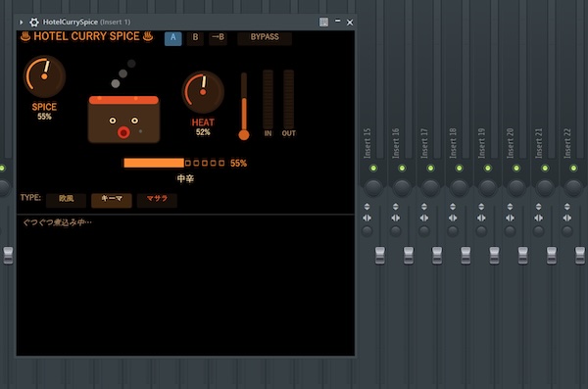
Task: Click the Insert 18 volume fader handle
Action: coord(465,256)
